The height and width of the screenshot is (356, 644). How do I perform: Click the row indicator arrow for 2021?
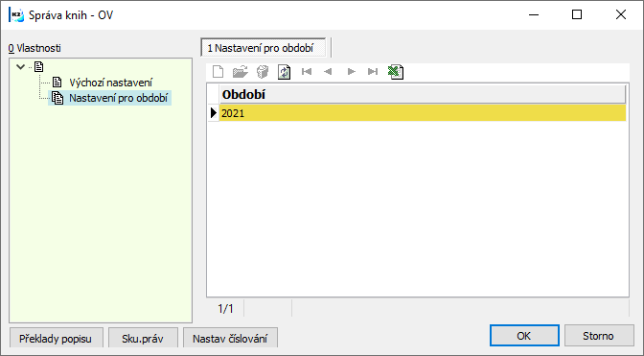tap(213, 113)
